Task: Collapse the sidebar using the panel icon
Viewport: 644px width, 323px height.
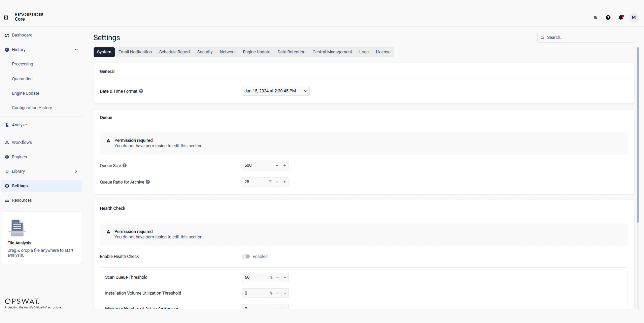Action: (6, 18)
